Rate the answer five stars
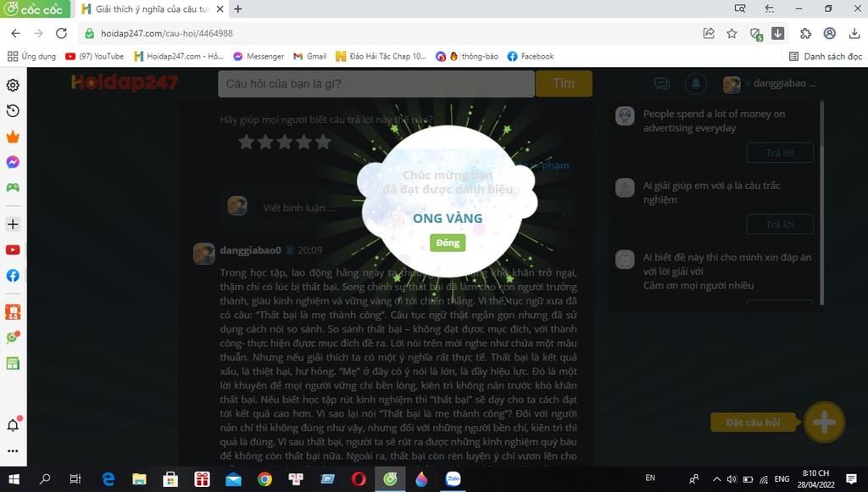 [x=323, y=143]
